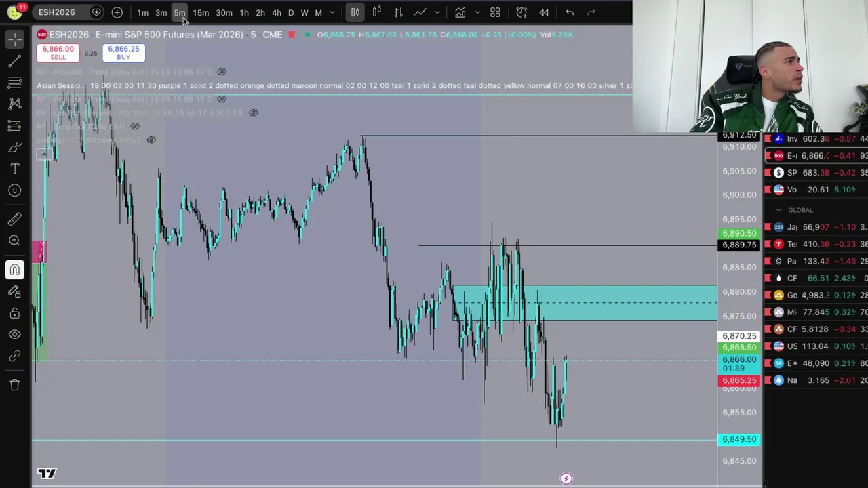Show the NQ 10m indicator via eye icon
Image resolution: width=868 pixels, height=488 pixels.
tap(253, 113)
